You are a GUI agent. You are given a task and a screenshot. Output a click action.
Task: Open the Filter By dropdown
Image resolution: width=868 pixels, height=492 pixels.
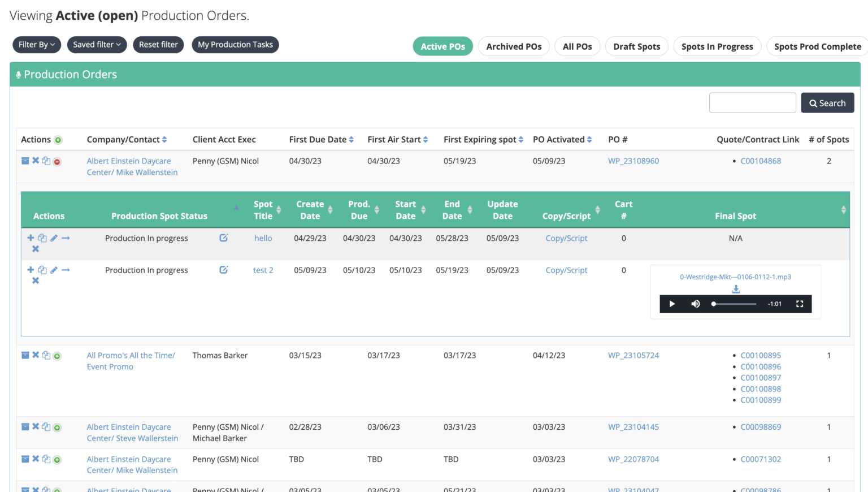[37, 45]
